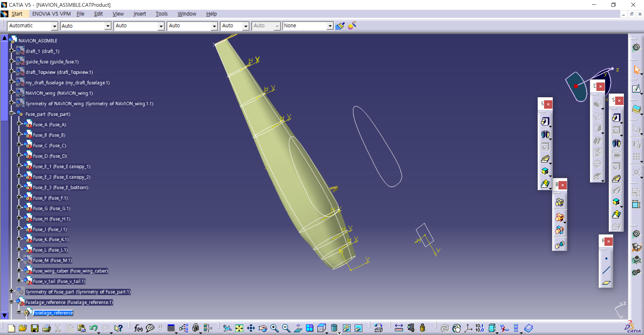This screenshot has height=335, width=644.
Task: Click the Fit All In icon
Action: coord(239,328)
